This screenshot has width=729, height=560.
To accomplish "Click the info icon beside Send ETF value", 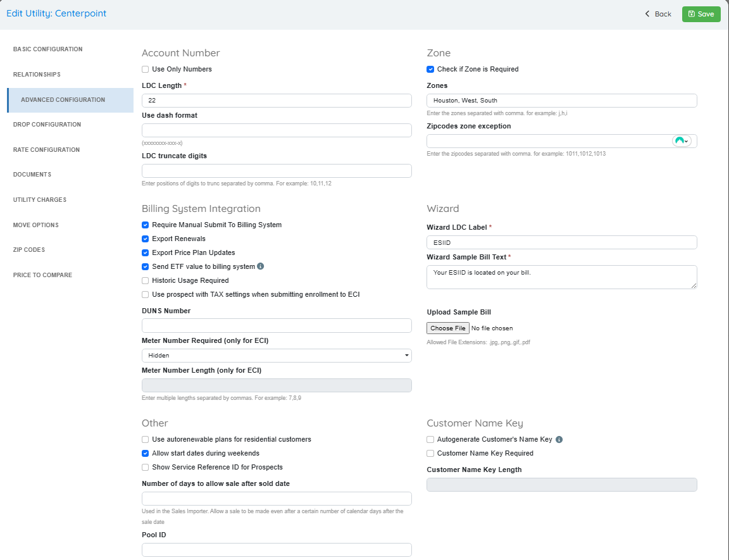I will coord(260,266).
